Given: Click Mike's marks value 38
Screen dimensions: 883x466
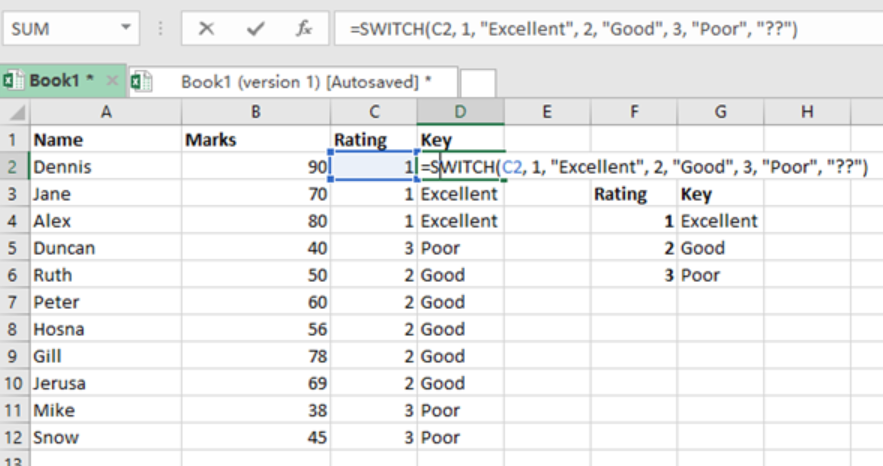Looking at the screenshot, I should tap(256, 410).
